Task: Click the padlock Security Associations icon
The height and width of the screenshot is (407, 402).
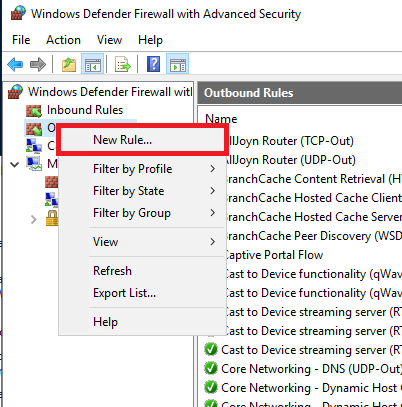Action: pos(52,218)
